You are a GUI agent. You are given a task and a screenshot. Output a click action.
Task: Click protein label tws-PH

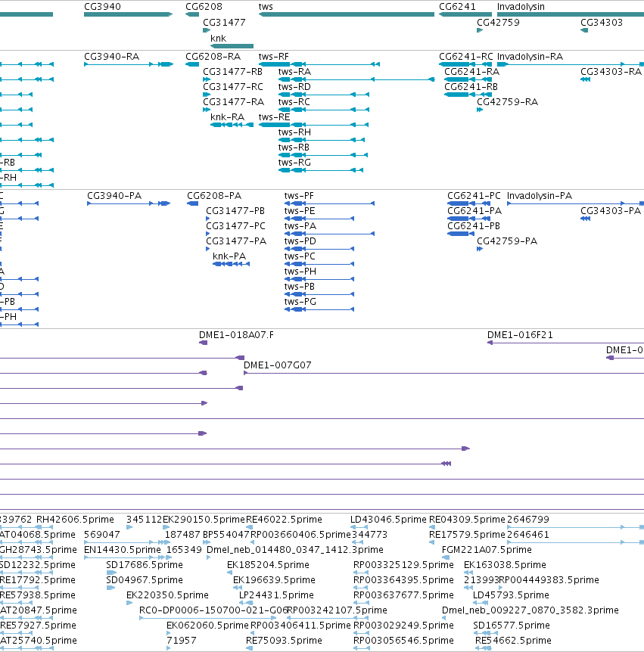(300, 272)
